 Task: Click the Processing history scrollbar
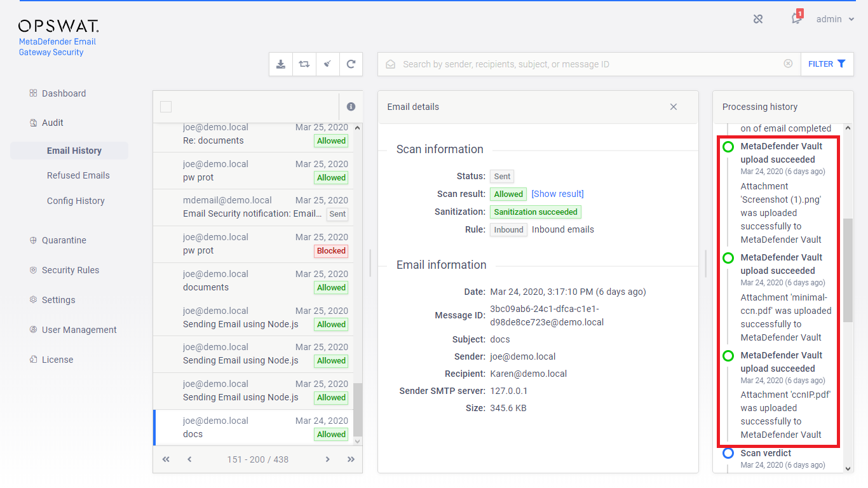(848, 270)
